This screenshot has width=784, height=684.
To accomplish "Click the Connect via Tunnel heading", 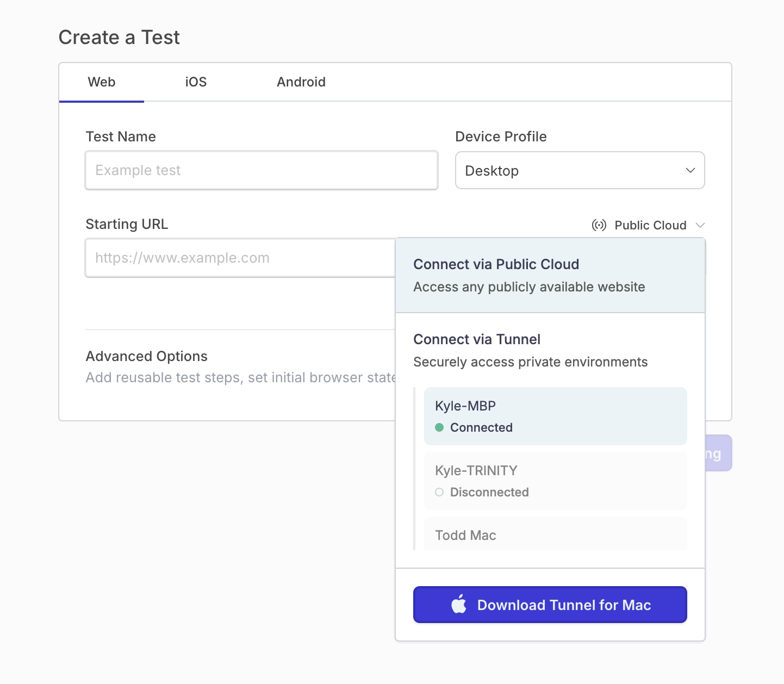I will click(477, 339).
